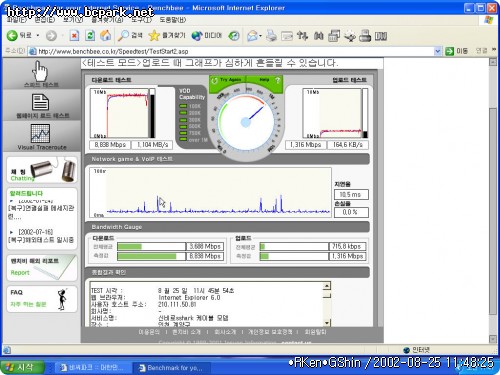Click the 1,104 MB/s download value

tap(152, 145)
